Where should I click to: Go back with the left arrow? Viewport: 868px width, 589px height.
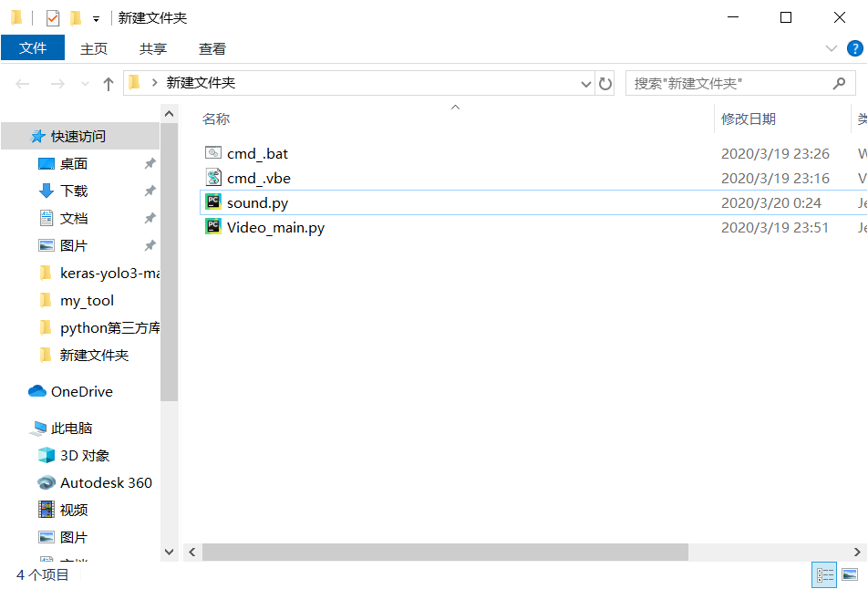pyautogui.click(x=23, y=84)
